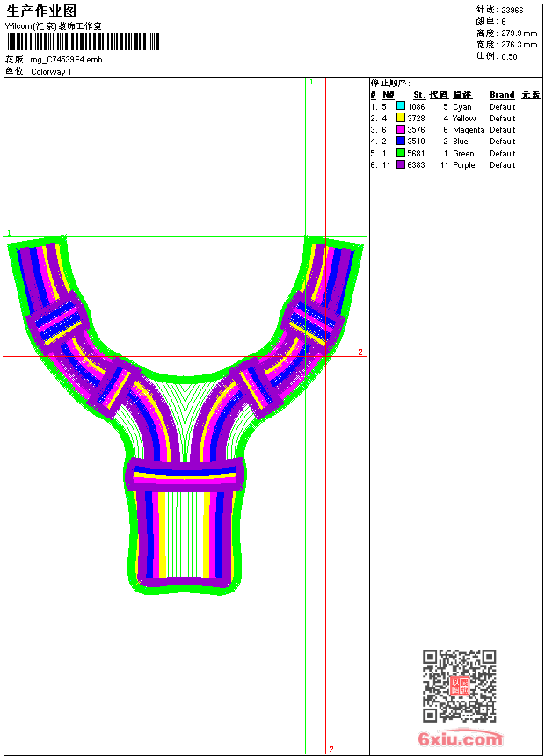This screenshot has width=545, height=756.
Task: Click the barcode under the studio name
Action: click(83, 41)
